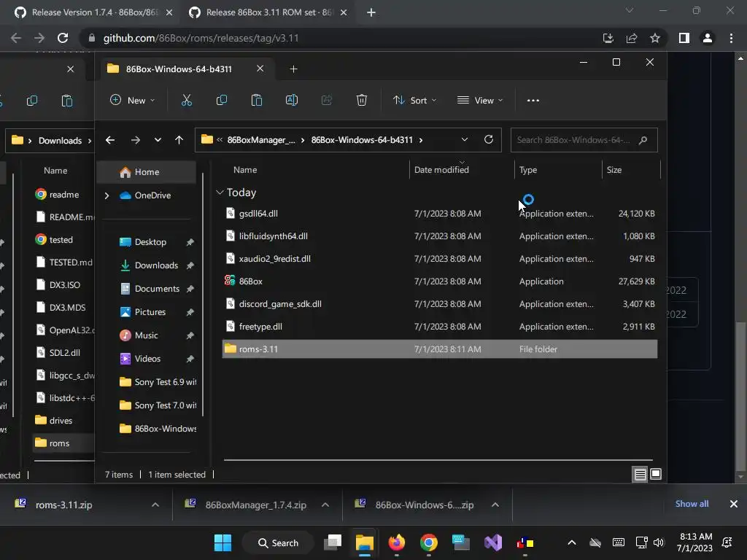Viewport: 747px width, 560px height.
Task: Close the 86Box-Windows-64-b4311 Explorer tab
Action: [260, 69]
